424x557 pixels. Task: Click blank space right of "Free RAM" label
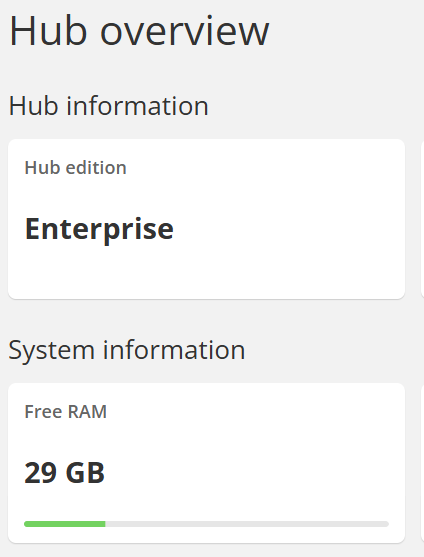click(x=252, y=412)
